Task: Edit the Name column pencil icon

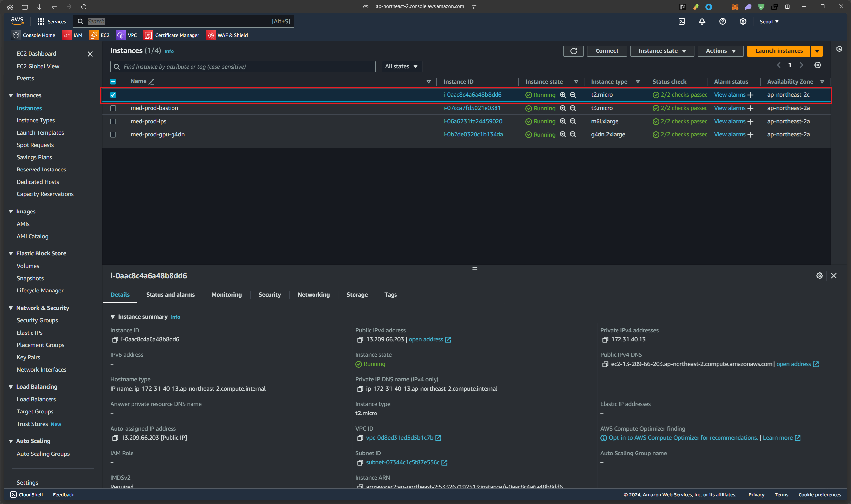Action: coord(152,82)
